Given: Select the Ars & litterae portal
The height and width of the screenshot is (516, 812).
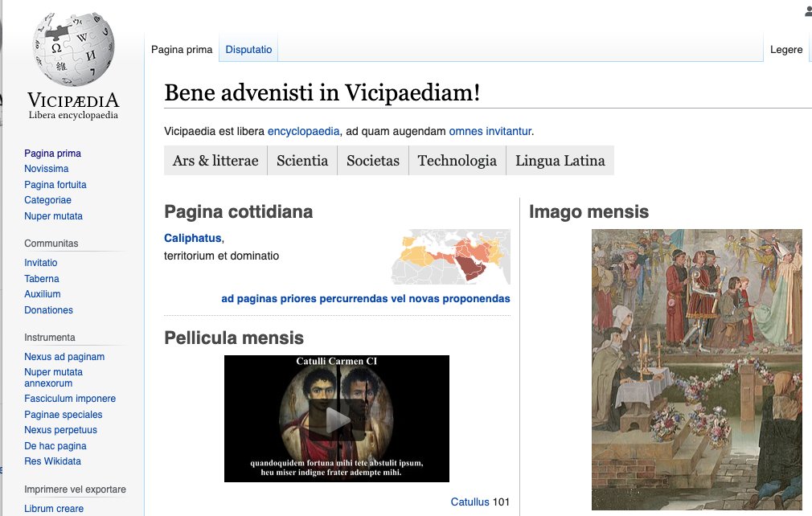Looking at the screenshot, I should [214, 160].
